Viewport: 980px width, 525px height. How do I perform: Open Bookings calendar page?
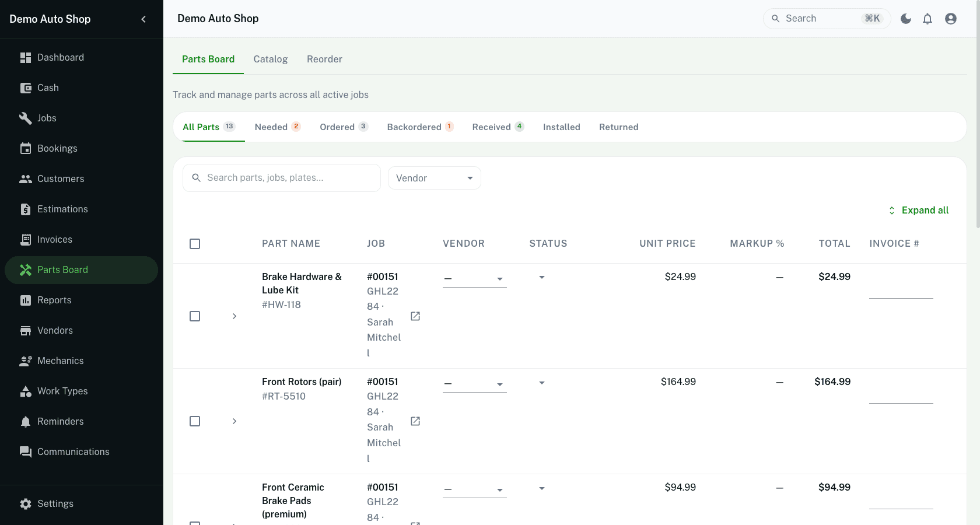tap(81, 148)
